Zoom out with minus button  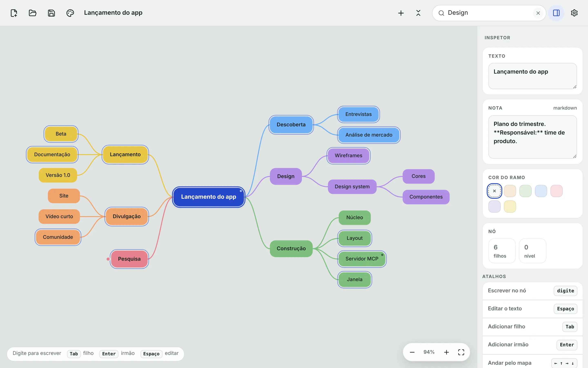[412, 352]
